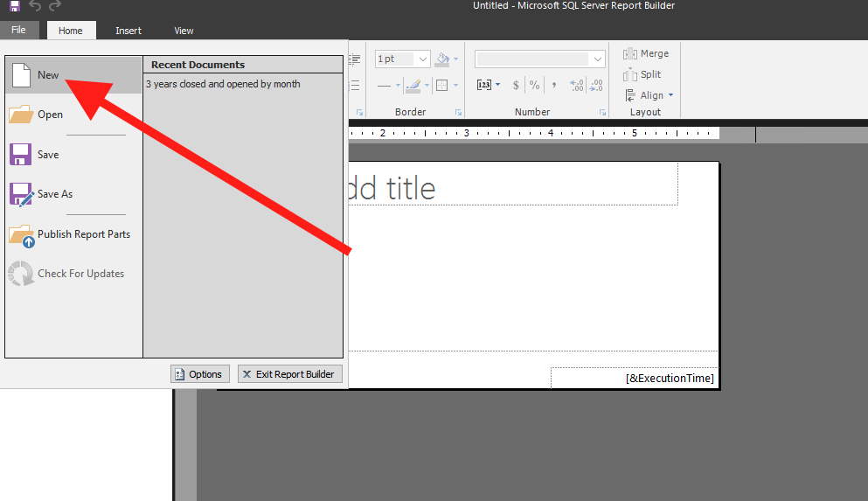Open recent document '3 years closed and opened'

click(x=223, y=85)
